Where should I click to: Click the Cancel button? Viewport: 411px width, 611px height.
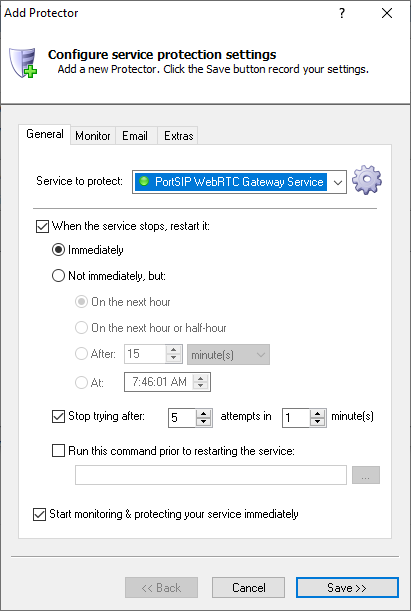[249, 587]
